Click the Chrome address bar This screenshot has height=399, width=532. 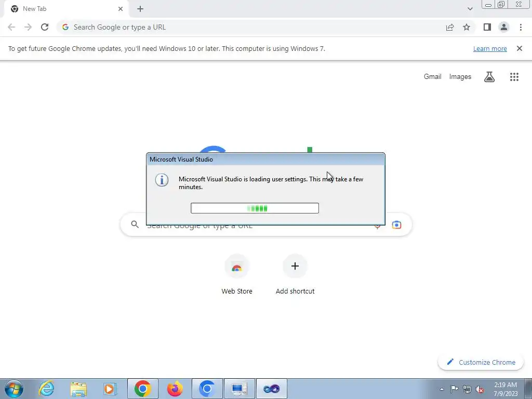click(251, 27)
